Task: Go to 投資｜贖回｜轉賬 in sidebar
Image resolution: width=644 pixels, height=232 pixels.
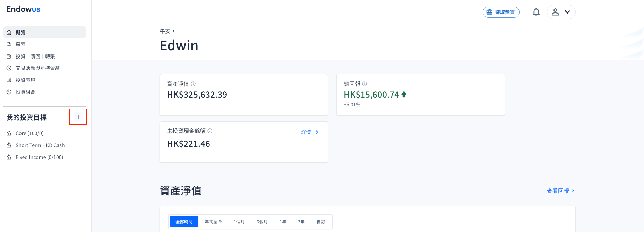Action: tap(35, 56)
